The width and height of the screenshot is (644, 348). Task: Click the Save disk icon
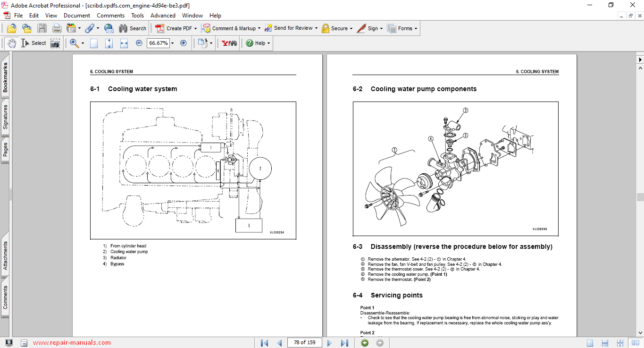(x=42, y=28)
